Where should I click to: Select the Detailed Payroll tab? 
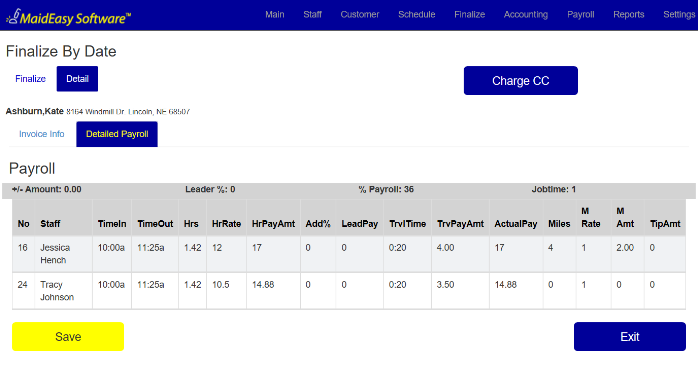[117, 134]
